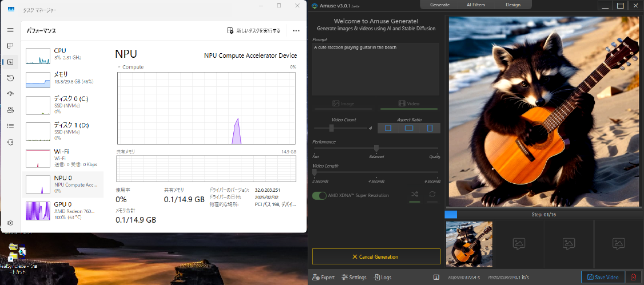The height and width of the screenshot is (285, 644).
Task: Open App history icon in Task Manager
Action: pos(10,78)
